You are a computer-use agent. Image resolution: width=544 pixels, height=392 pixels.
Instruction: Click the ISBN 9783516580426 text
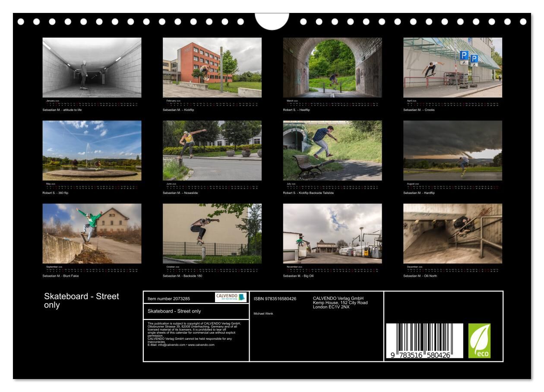click(x=275, y=298)
